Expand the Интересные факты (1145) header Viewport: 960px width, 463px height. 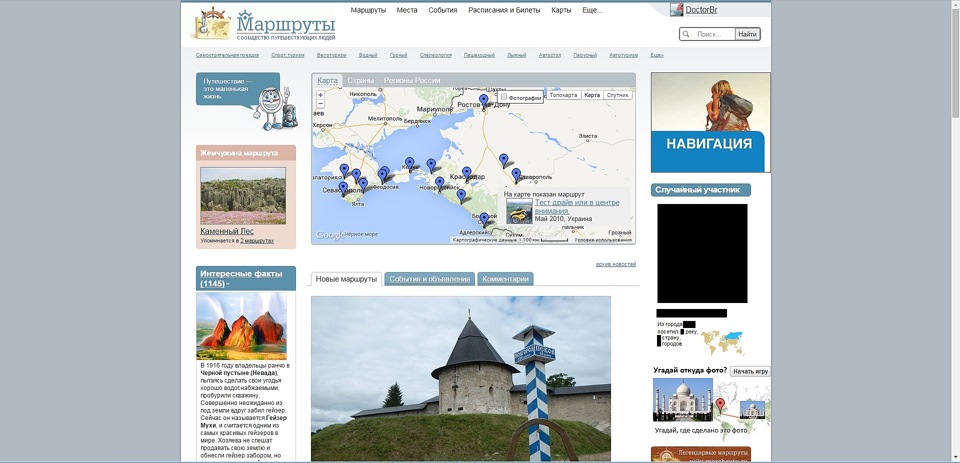click(x=246, y=278)
